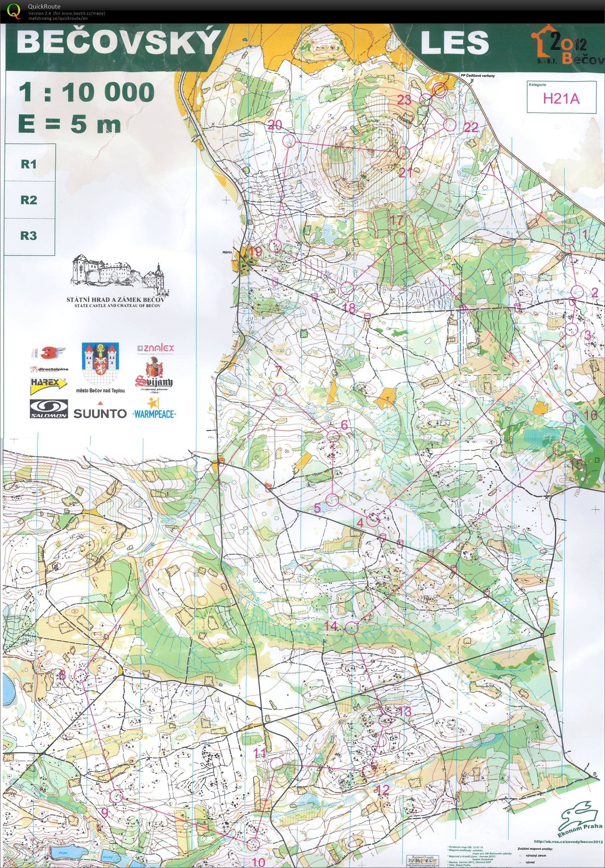Click the H21A category box

click(x=562, y=97)
